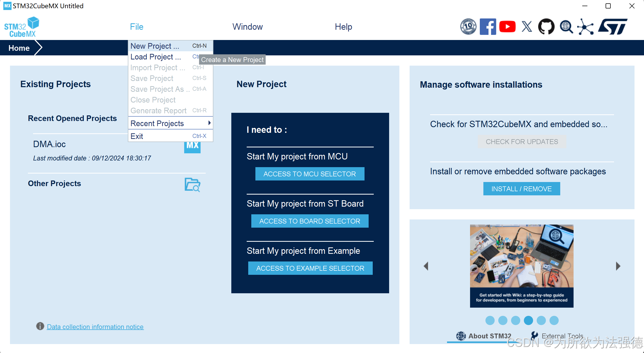The height and width of the screenshot is (353, 644).
Task: Open the GitHub icon link
Action: click(x=546, y=27)
